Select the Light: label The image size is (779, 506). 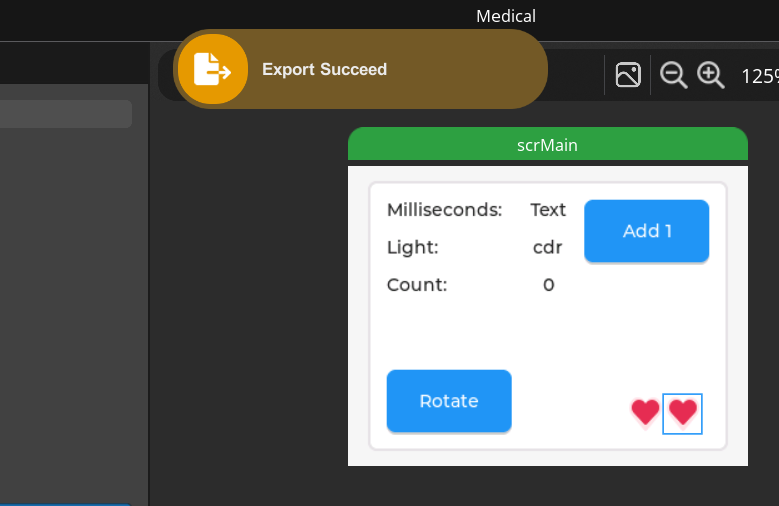413,247
